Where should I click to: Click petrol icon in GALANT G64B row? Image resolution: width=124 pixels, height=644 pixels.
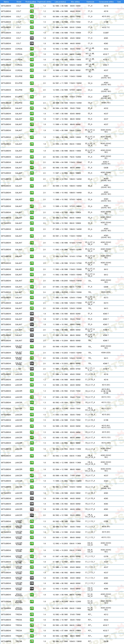[32, 287]
